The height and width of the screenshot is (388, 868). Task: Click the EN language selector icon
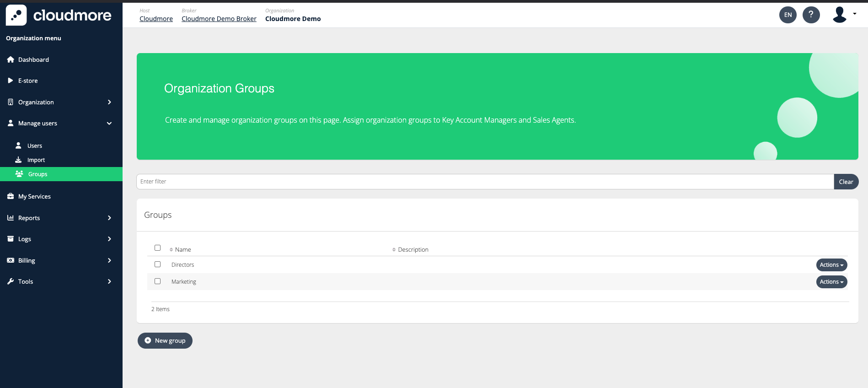click(788, 15)
